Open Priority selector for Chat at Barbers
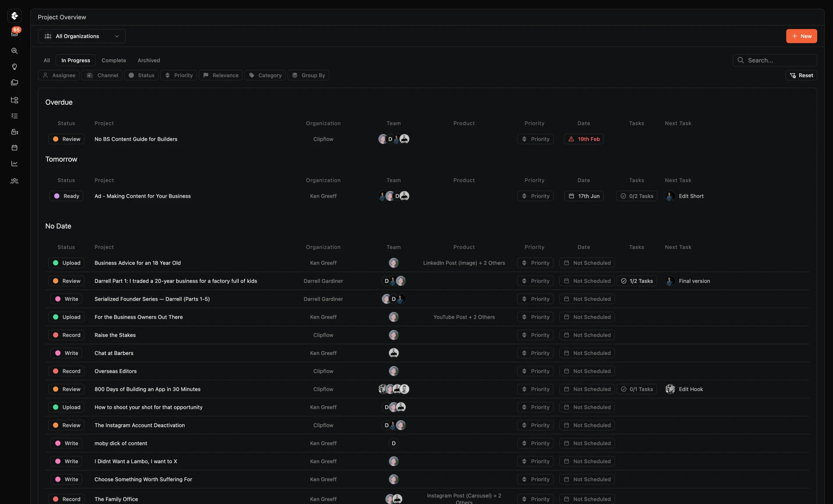Viewport: 833px width, 504px height. (535, 353)
